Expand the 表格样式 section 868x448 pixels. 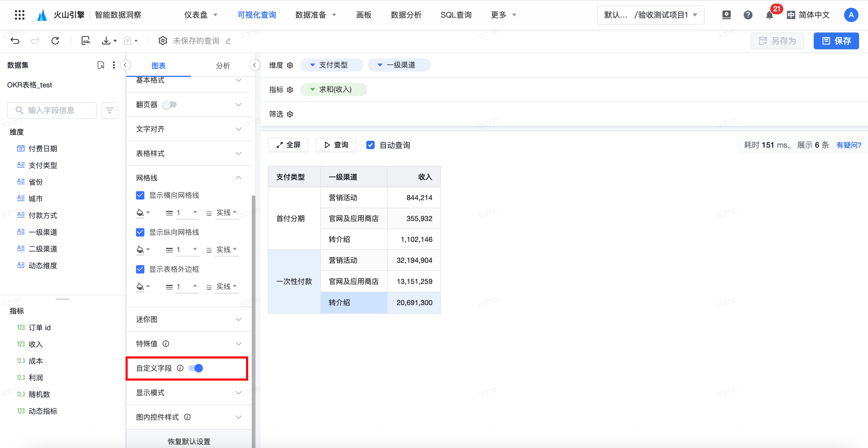point(189,154)
